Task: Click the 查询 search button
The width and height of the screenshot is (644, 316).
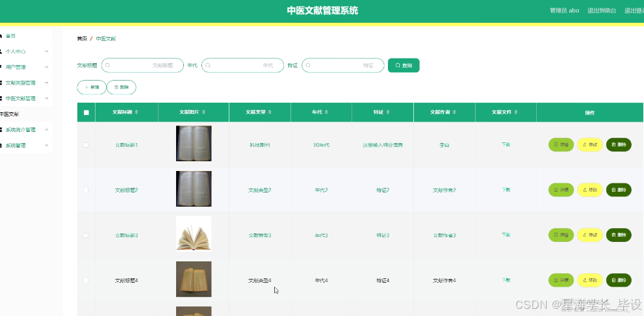Action: pos(404,65)
